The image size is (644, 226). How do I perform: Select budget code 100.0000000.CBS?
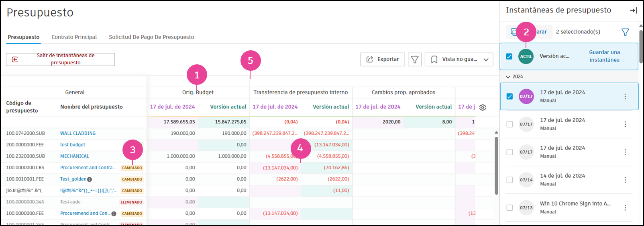25,168
